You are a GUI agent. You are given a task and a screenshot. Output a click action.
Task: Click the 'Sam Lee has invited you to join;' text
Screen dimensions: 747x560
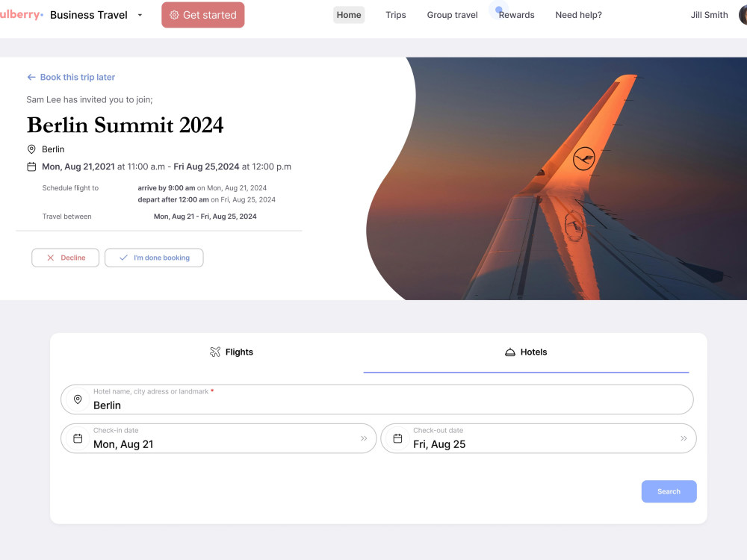coord(90,99)
